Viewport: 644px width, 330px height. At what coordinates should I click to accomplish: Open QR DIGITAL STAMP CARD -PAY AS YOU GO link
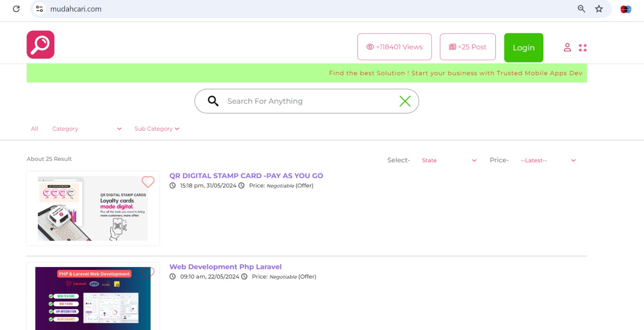point(246,176)
